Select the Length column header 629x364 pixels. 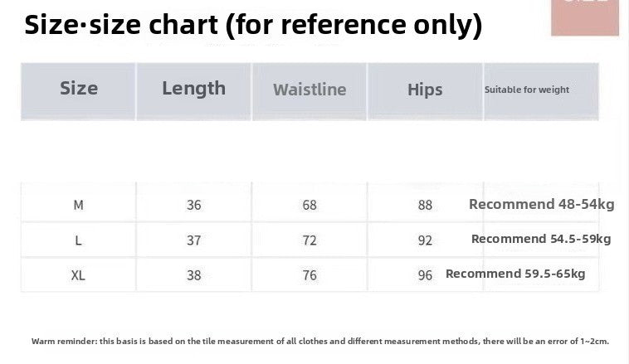point(193,89)
